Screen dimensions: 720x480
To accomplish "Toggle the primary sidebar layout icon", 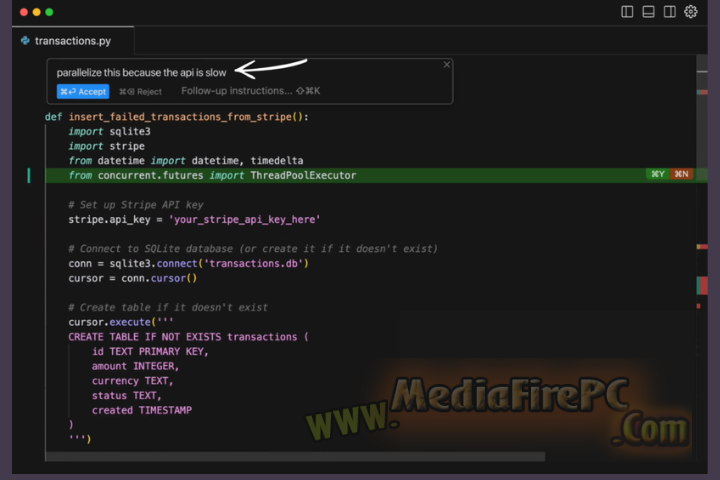I will click(x=627, y=11).
